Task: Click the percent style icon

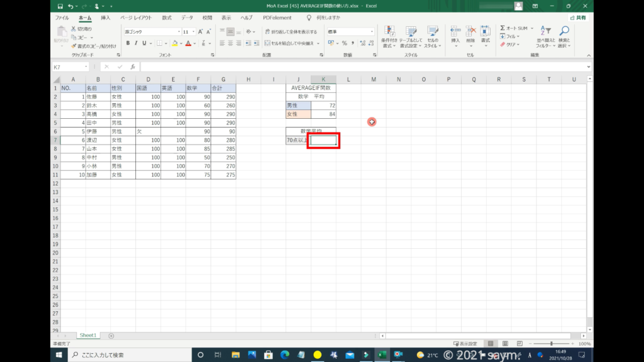Action: click(345, 43)
